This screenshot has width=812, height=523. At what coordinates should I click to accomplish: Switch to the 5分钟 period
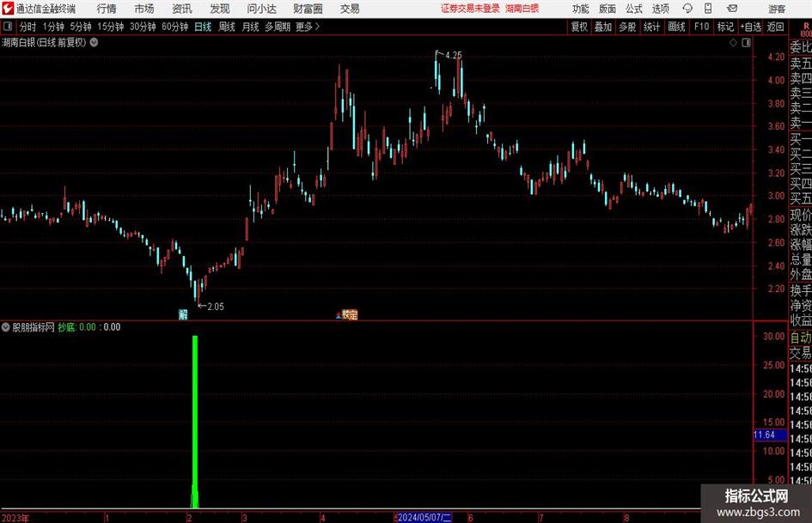click(x=80, y=27)
